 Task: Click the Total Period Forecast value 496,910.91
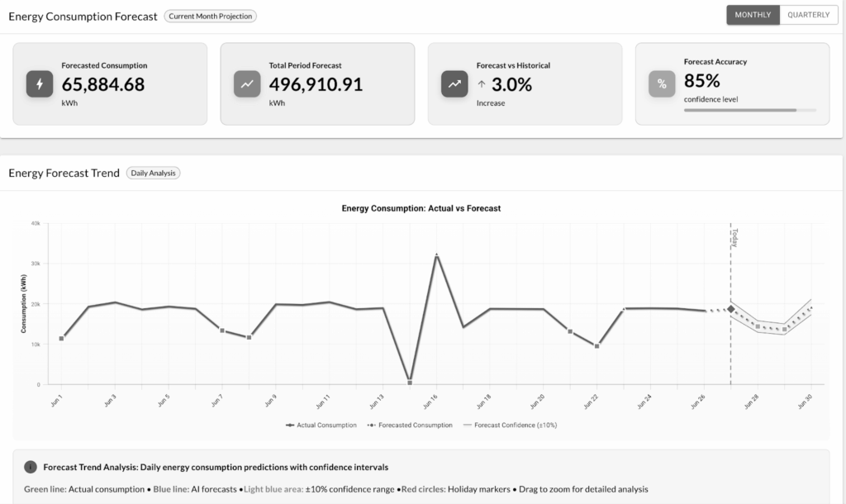[x=316, y=84]
